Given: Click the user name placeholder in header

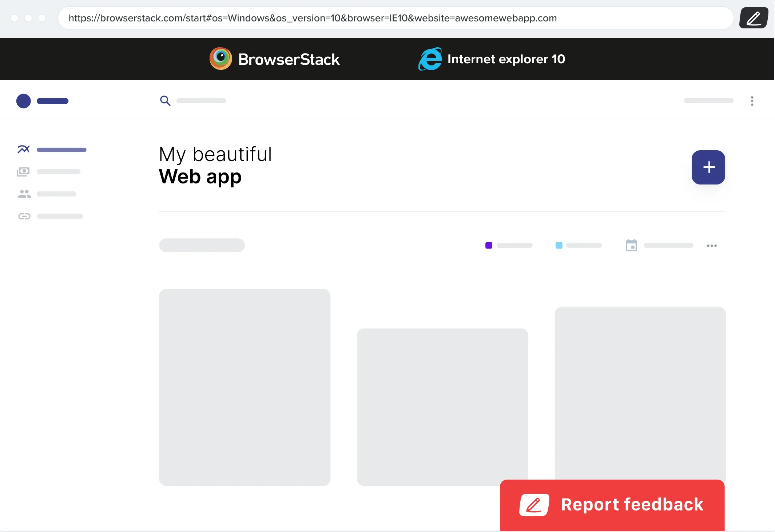Looking at the screenshot, I should (708, 101).
